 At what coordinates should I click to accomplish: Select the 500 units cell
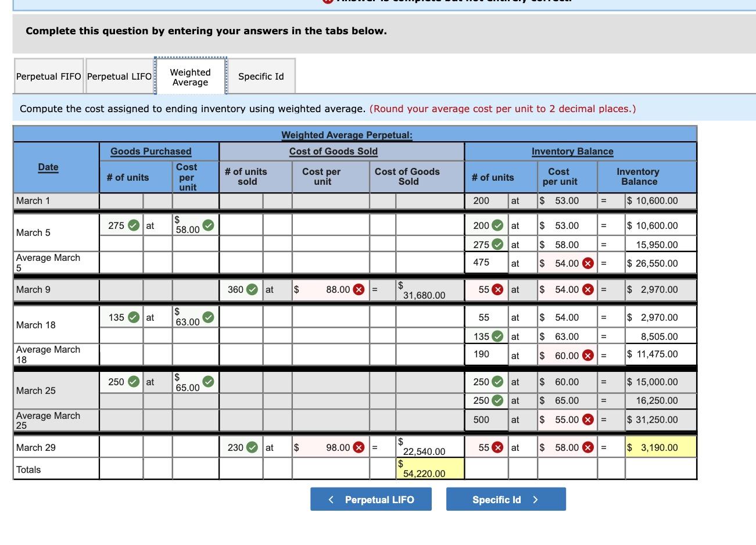(487, 419)
